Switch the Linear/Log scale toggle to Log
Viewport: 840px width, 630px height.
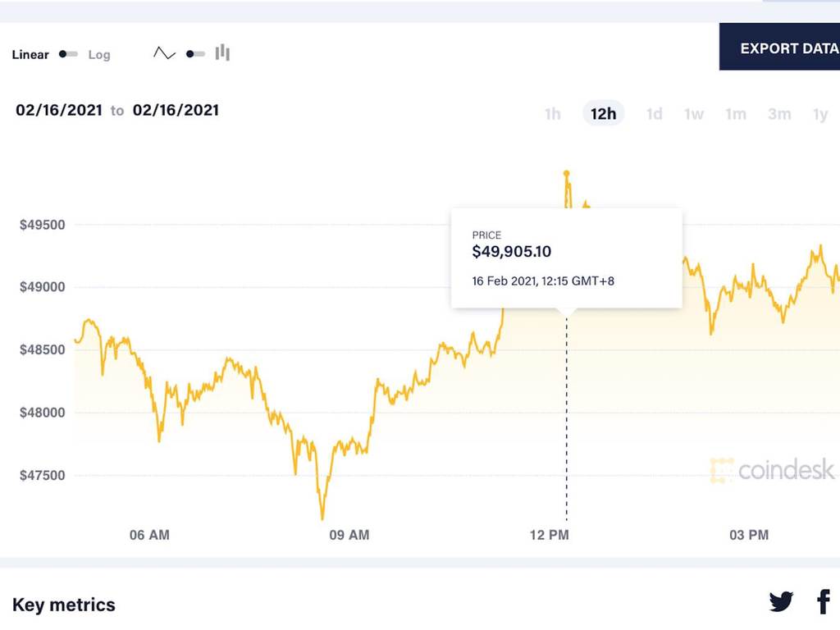(99, 55)
